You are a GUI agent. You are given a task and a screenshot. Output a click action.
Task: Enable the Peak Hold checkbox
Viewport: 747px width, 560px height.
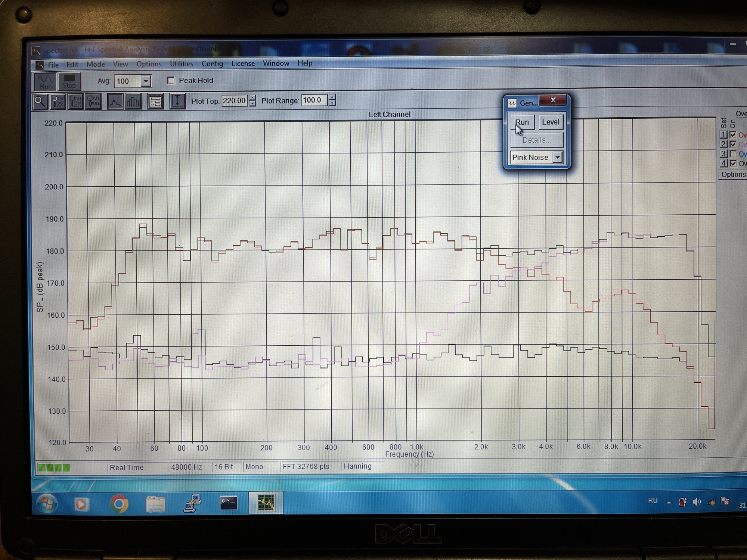pos(171,81)
